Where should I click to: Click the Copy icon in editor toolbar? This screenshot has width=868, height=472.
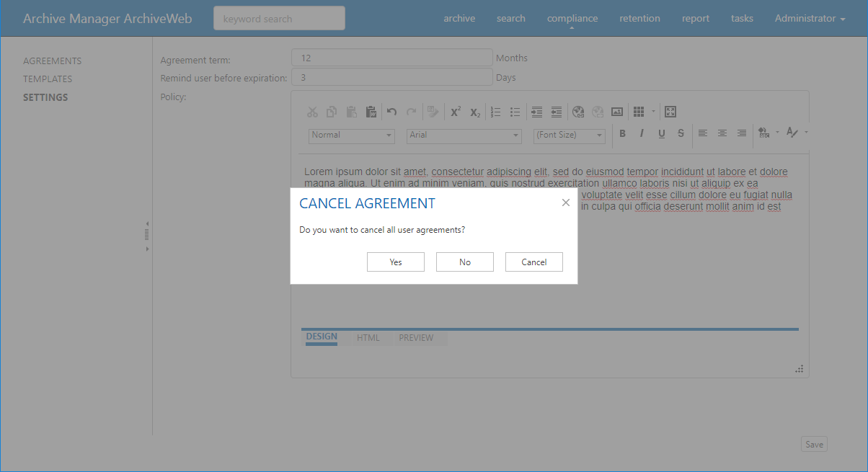coord(332,112)
